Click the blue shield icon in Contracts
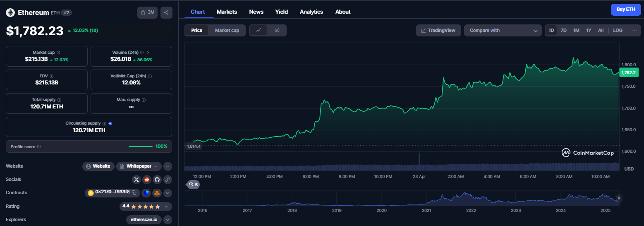This screenshot has height=226, width=644. click(146, 193)
